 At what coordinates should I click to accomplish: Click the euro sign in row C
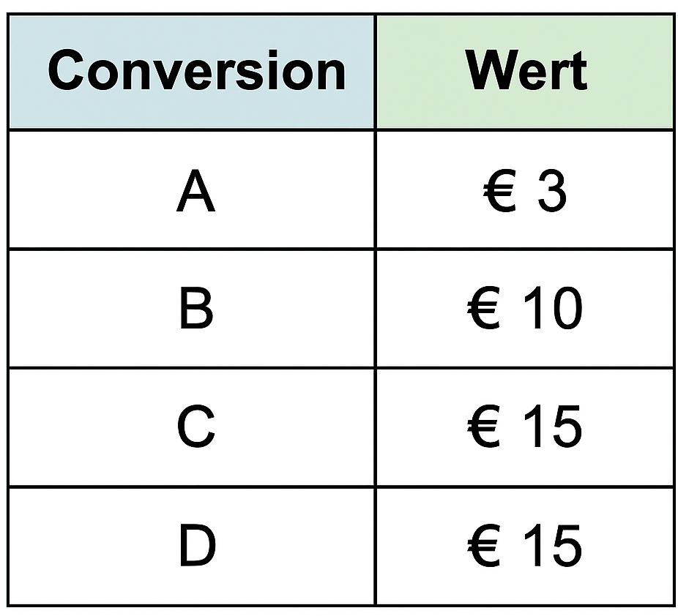tap(483, 428)
